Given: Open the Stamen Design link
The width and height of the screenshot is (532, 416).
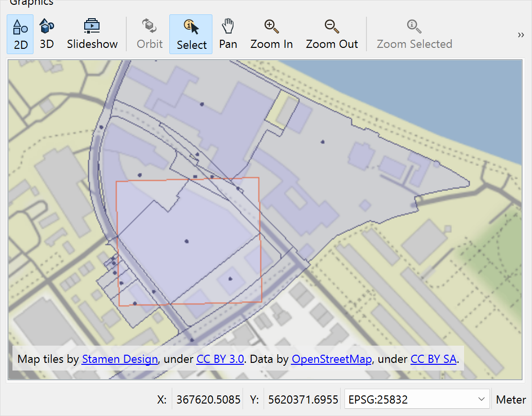Looking at the screenshot, I should point(120,359).
